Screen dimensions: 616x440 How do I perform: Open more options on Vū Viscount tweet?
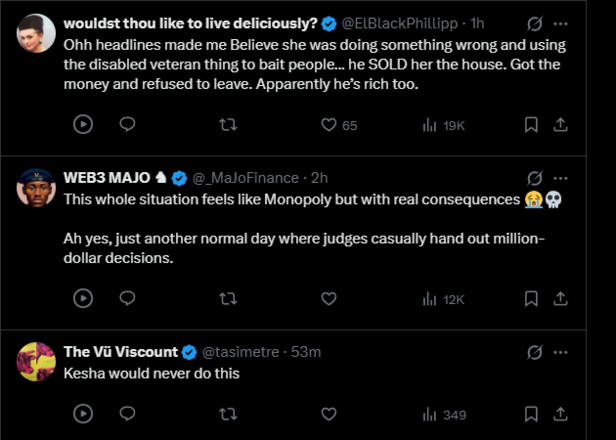563,351
